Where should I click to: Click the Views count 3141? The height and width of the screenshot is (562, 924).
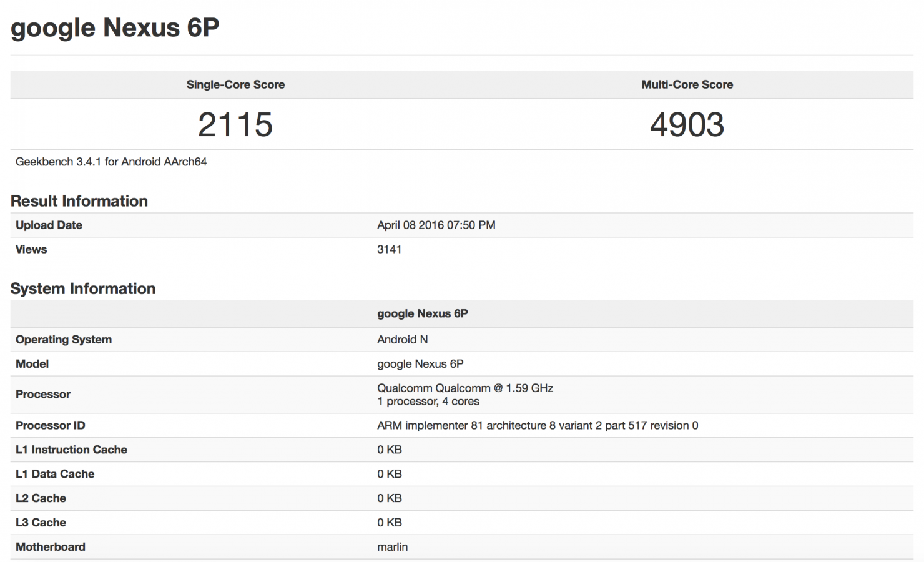(389, 250)
